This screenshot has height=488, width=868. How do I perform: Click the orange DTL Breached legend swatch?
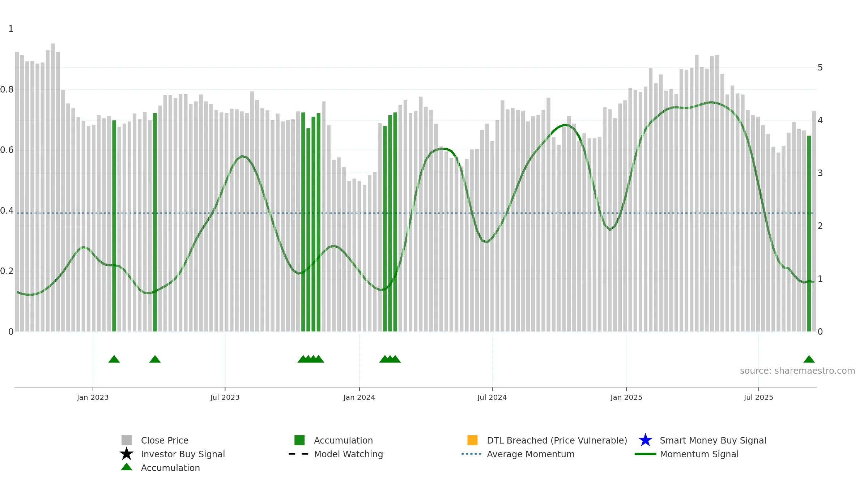tap(472, 440)
